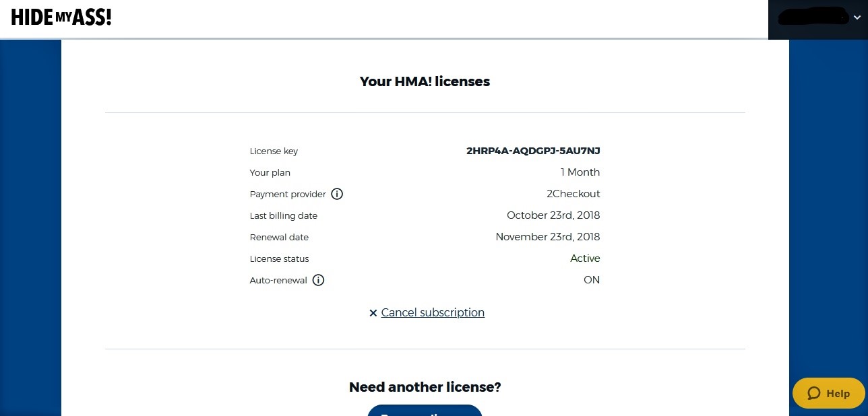This screenshot has width=868, height=416.
Task: Open the Payment provider info icon
Action: coord(337,194)
